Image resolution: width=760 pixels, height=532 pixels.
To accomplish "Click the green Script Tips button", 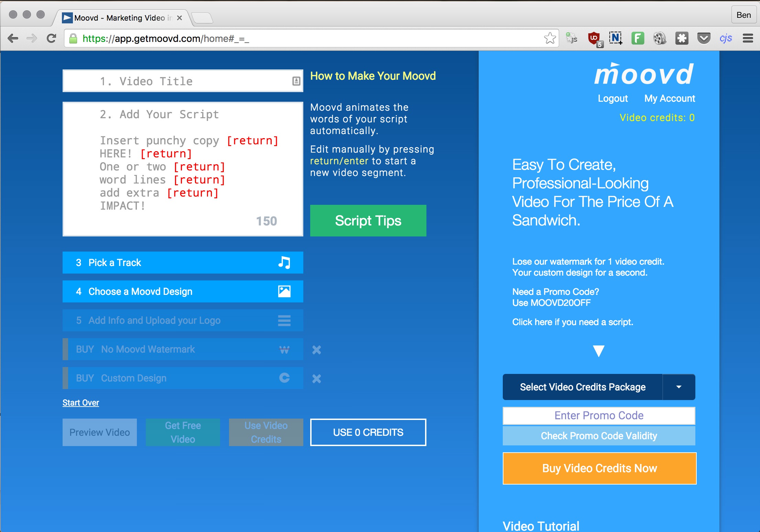I will click(x=368, y=221).
